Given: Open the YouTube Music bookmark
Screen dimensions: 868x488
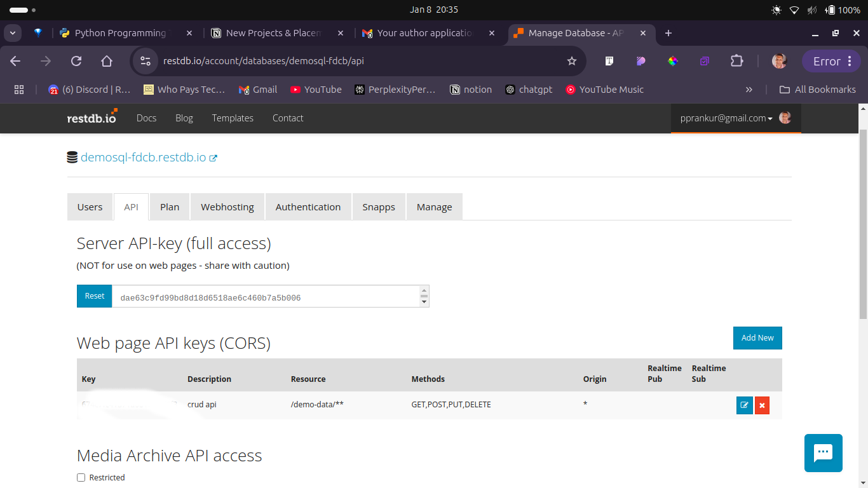Looking at the screenshot, I should point(605,90).
